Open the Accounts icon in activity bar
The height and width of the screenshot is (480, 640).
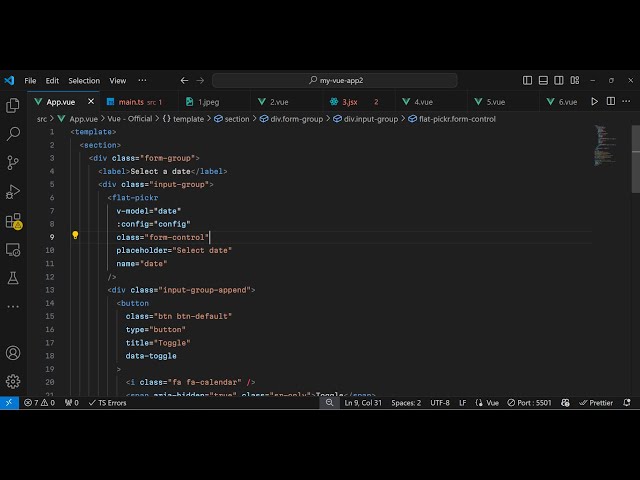click(13, 353)
